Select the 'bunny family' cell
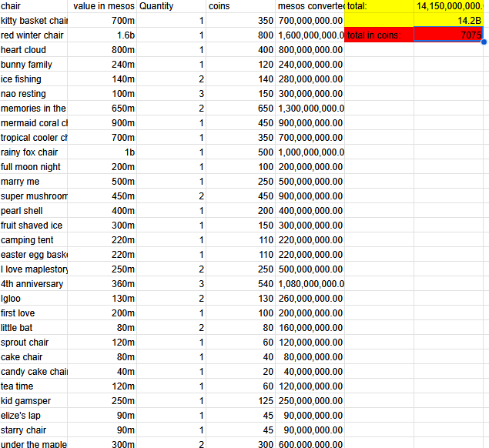489x448 pixels. point(34,65)
